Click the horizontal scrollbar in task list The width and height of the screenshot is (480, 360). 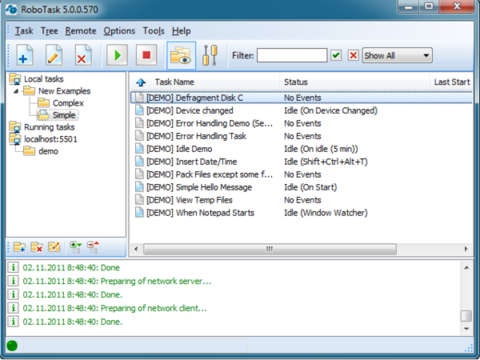[270, 249]
